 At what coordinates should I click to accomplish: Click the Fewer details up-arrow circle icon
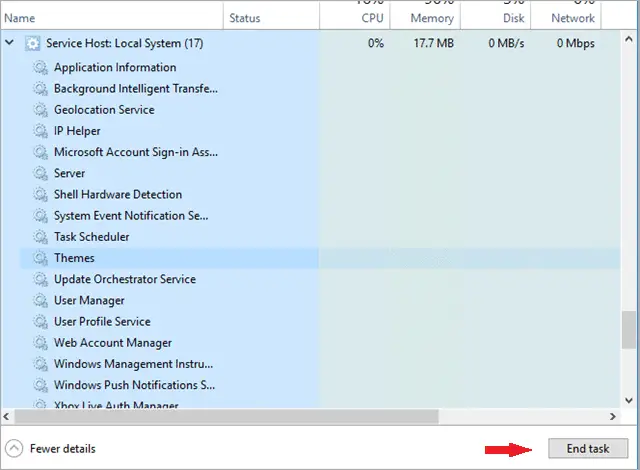(14, 448)
